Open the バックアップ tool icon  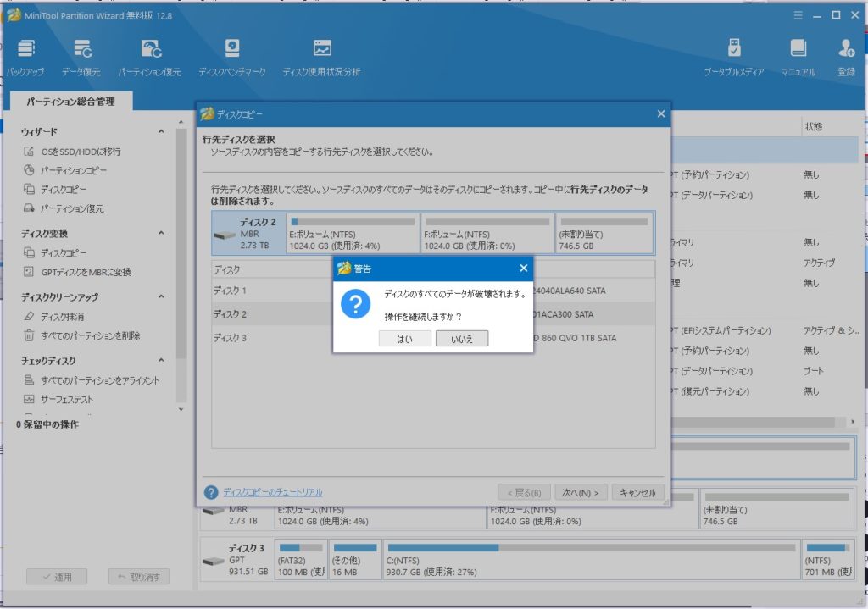coord(25,51)
